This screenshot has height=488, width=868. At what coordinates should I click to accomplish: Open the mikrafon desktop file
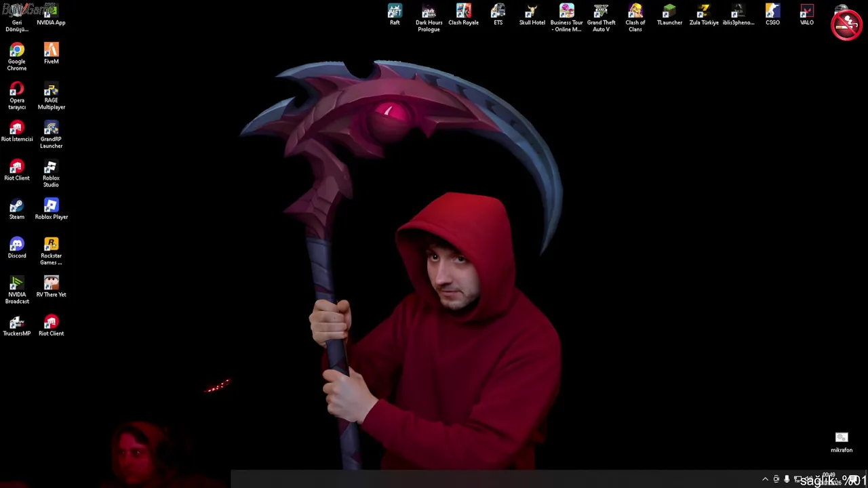[842, 443]
